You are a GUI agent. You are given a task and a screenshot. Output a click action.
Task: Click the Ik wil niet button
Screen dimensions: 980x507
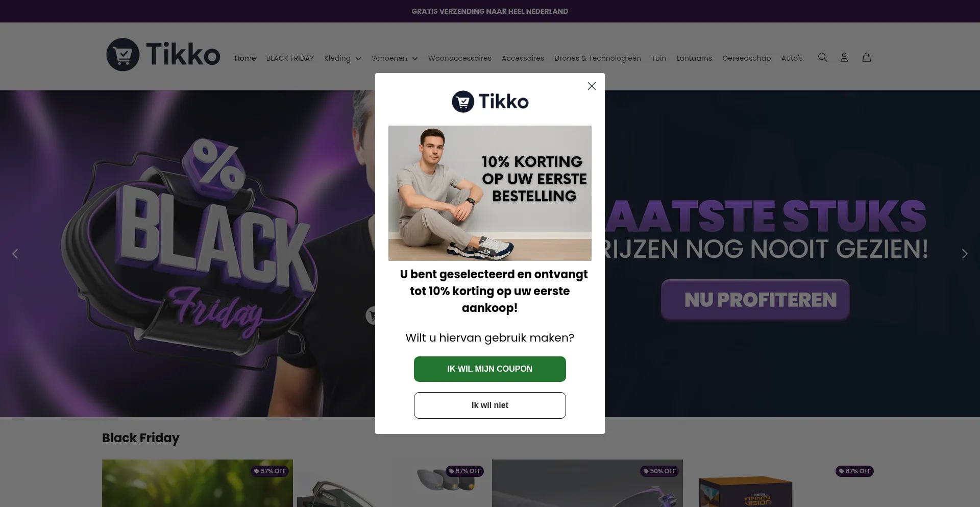click(490, 405)
